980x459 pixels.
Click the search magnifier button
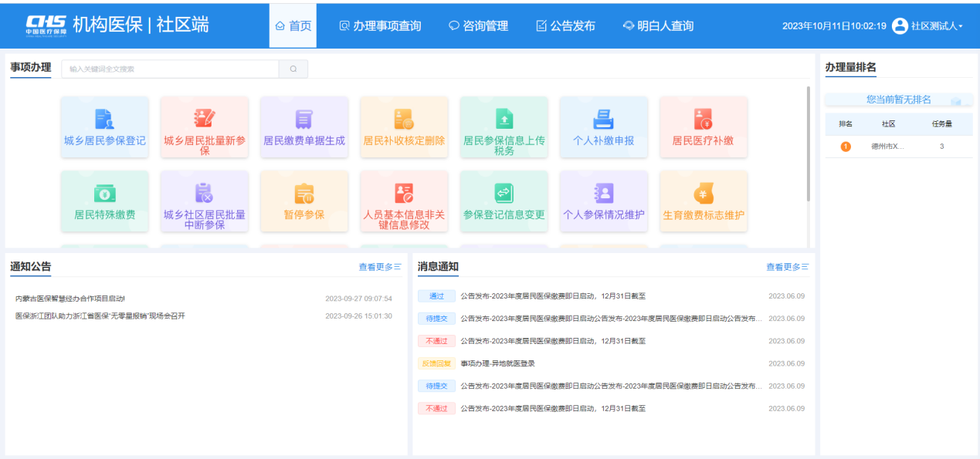(293, 69)
